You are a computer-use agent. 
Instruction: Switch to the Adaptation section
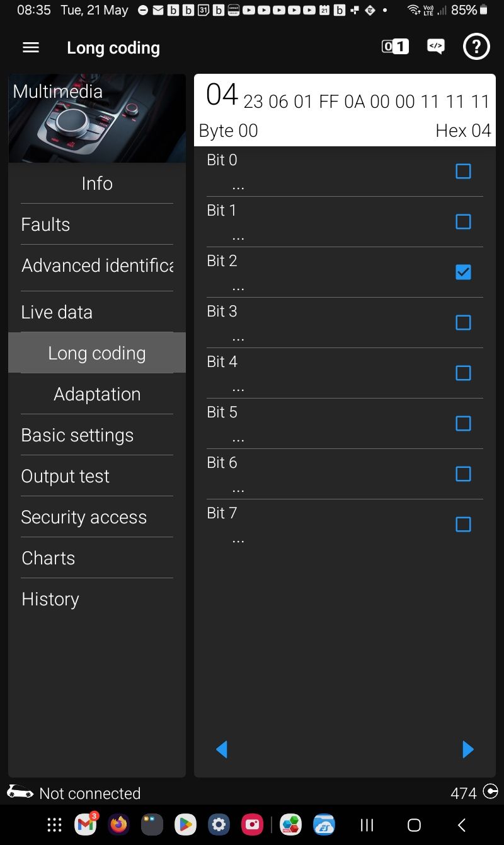click(97, 394)
